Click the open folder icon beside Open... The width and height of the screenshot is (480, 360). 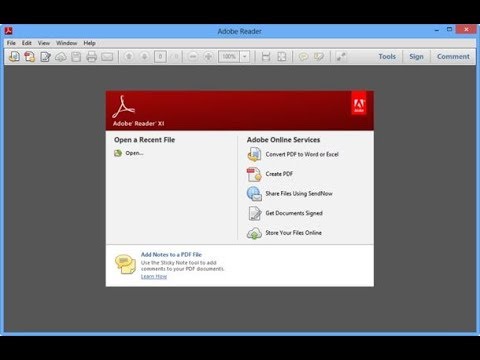[118, 153]
